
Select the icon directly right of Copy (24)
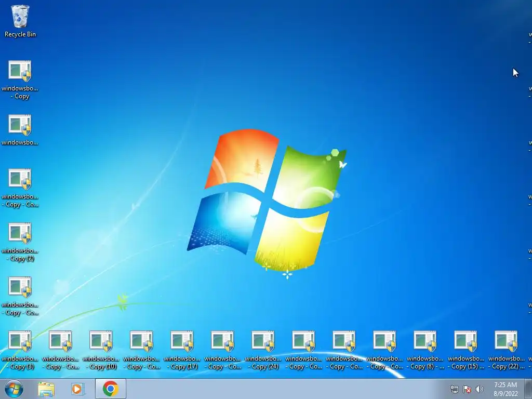coord(303,350)
